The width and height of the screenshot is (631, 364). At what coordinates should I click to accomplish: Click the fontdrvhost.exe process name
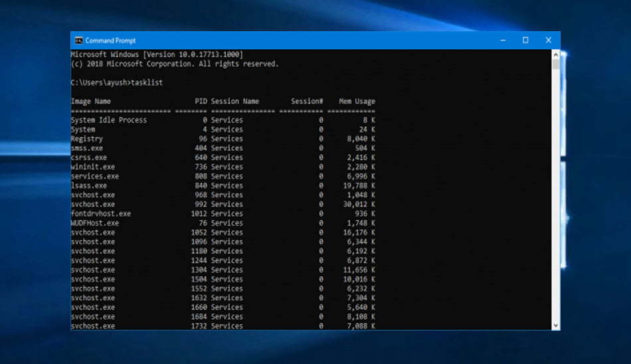point(101,214)
